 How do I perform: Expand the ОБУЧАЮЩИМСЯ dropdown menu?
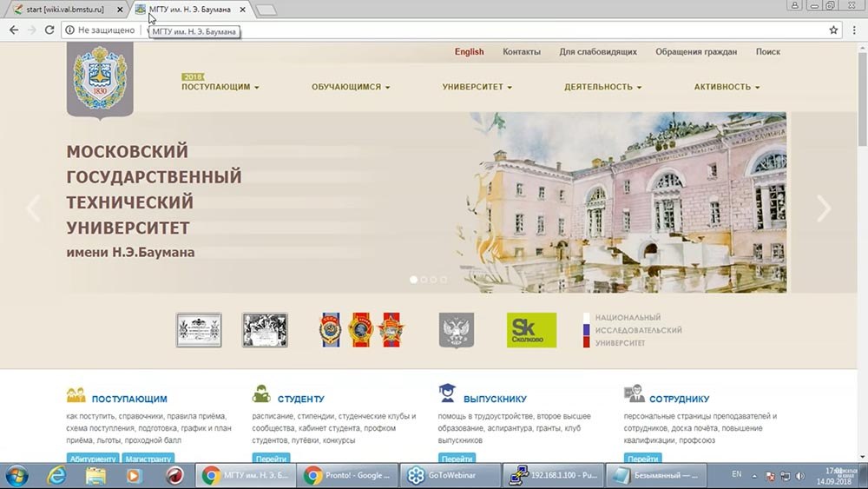tap(351, 87)
